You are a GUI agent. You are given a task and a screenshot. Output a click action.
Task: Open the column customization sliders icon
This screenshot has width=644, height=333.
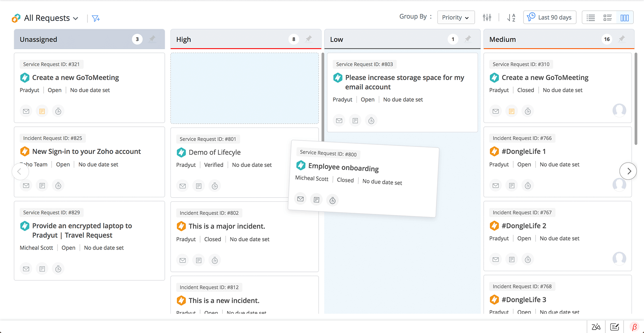coord(487,17)
